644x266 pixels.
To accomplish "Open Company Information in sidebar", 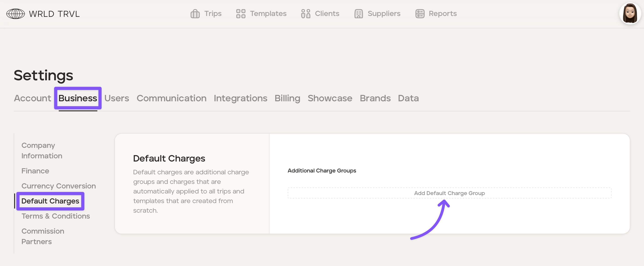I will point(42,151).
